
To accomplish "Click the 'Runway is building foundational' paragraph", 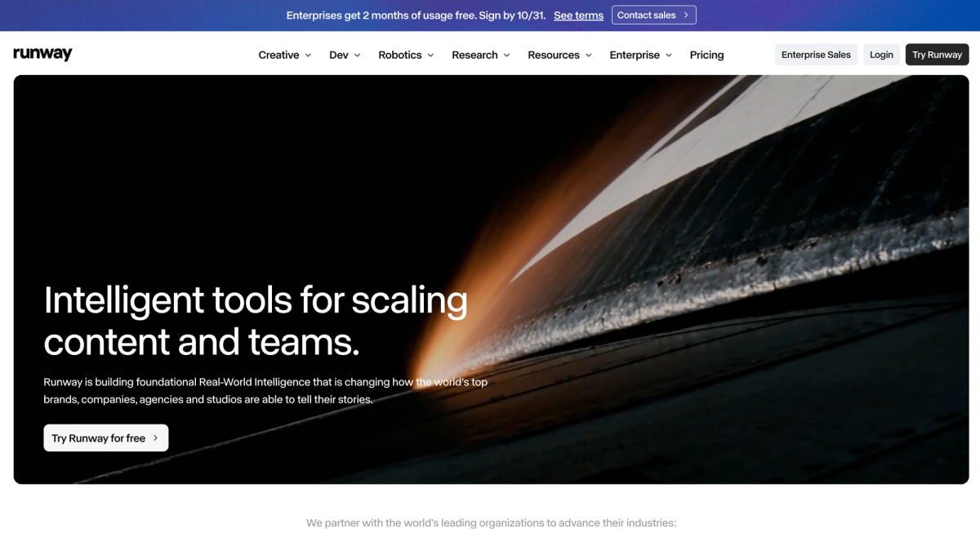I will 265,391.
